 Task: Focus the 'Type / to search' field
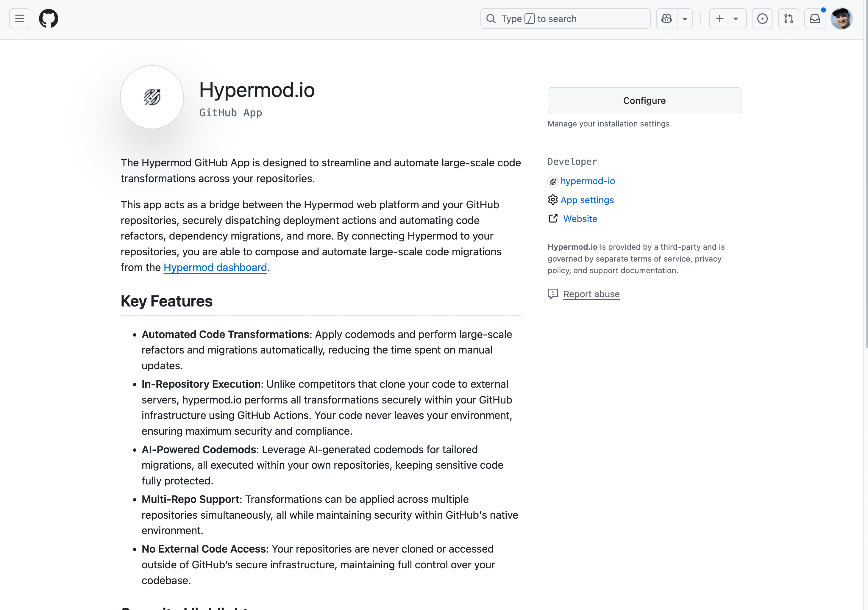(x=565, y=18)
